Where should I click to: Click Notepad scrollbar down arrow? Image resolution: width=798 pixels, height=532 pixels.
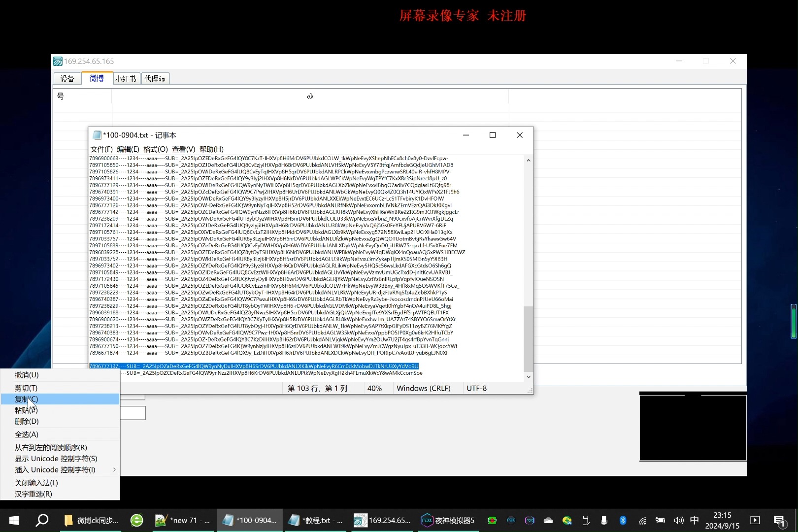(x=529, y=377)
